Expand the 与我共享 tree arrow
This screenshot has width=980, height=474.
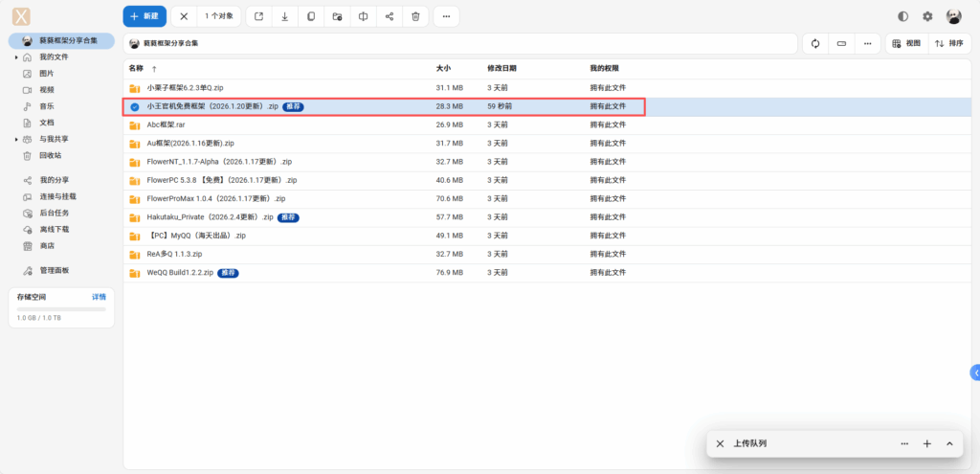tap(16, 139)
